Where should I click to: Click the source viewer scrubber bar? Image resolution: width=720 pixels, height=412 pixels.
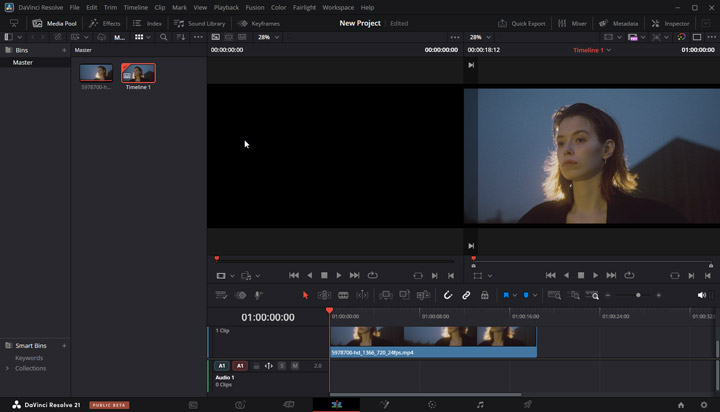click(x=335, y=260)
